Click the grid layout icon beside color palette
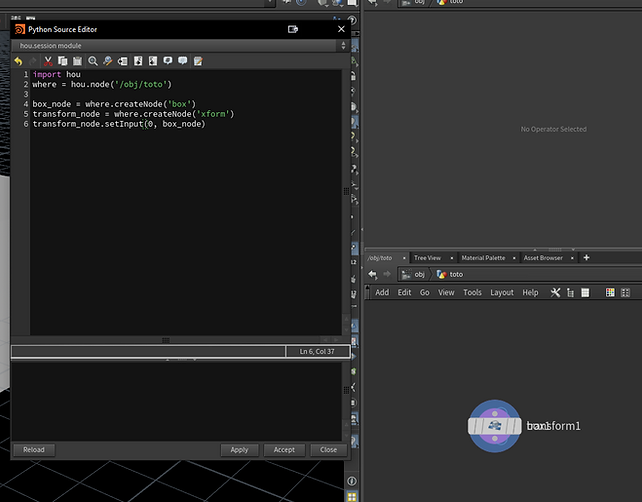This screenshot has width=642, height=502. click(625, 292)
